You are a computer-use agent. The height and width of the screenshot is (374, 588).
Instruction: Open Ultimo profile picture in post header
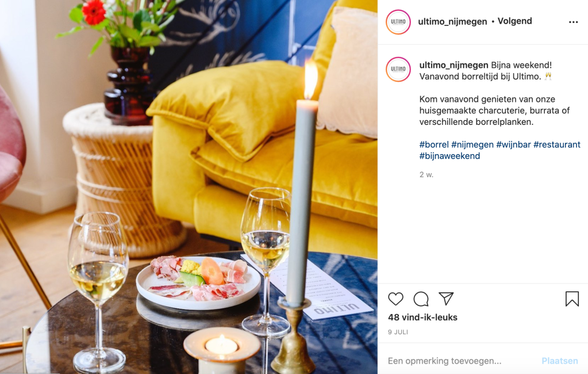[398, 22]
